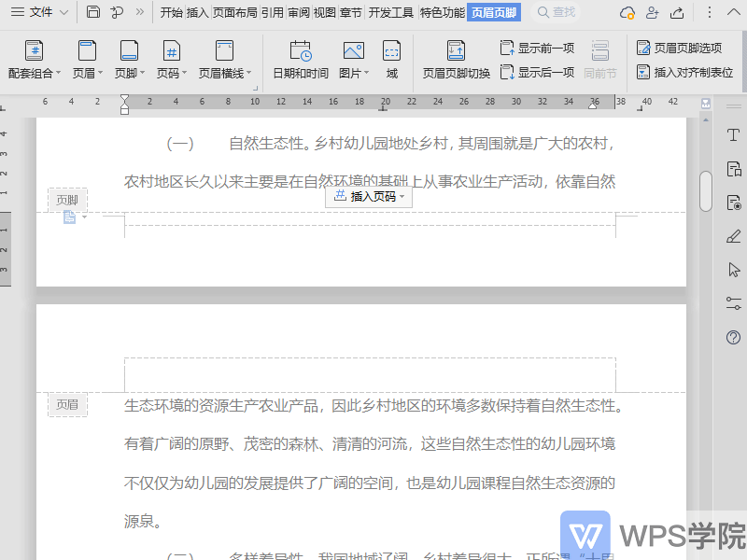Viewport: 747px width, 560px height.
Task: Click 页眉页脚切换 to switch header and footer
Action: click(457, 59)
